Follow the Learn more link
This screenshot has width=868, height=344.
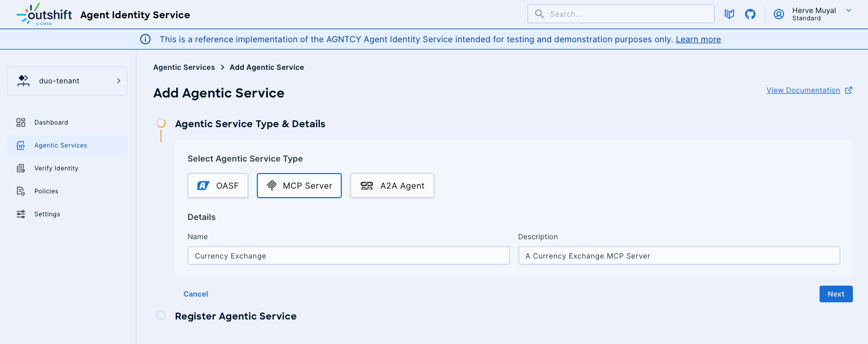[698, 39]
